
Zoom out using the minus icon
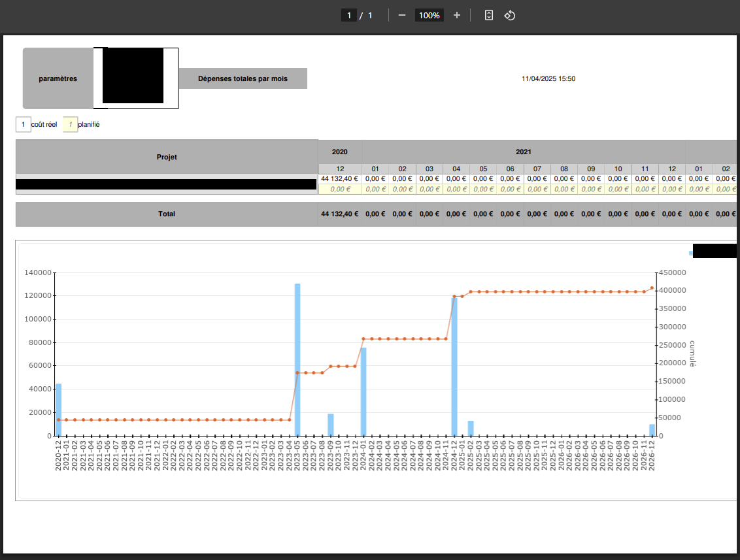point(402,15)
